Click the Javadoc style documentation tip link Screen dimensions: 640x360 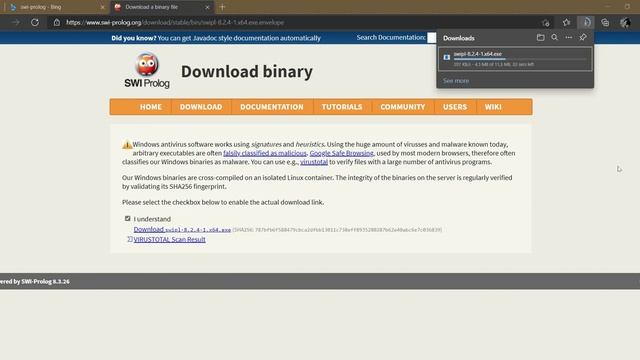(x=239, y=38)
